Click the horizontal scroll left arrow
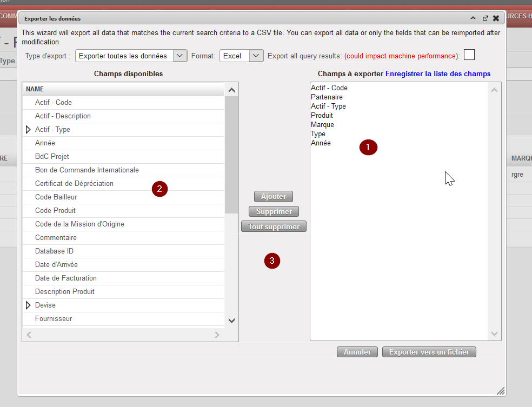Screen dimensions: 532x407 coord(29,335)
